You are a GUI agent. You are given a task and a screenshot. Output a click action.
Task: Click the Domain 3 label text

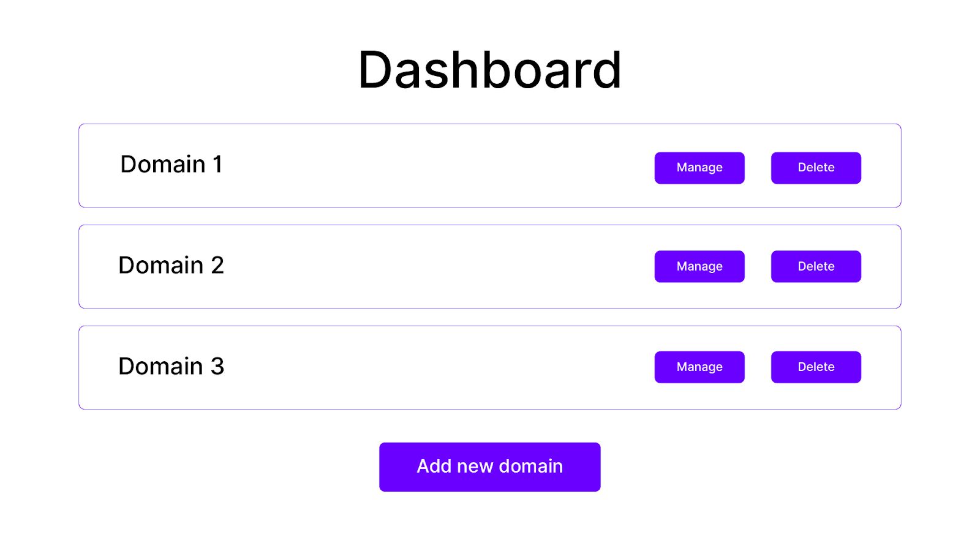(x=172, y=367)
